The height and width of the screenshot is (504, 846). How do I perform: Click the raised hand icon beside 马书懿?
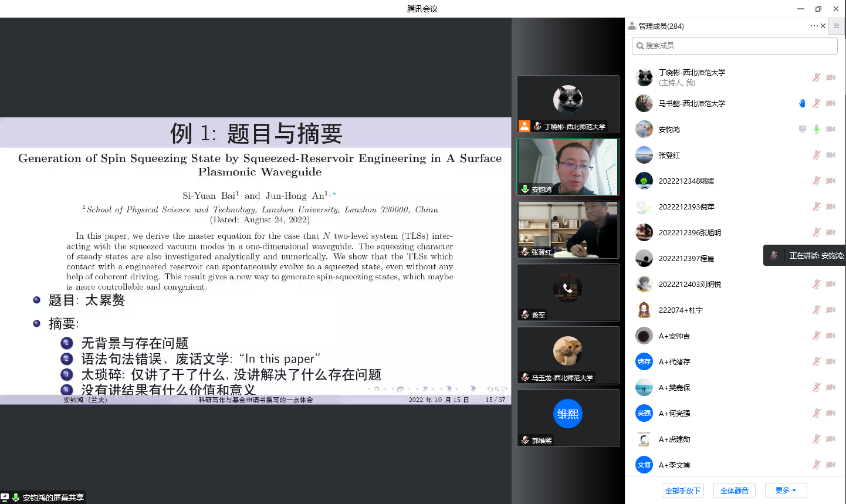[802, 103]
